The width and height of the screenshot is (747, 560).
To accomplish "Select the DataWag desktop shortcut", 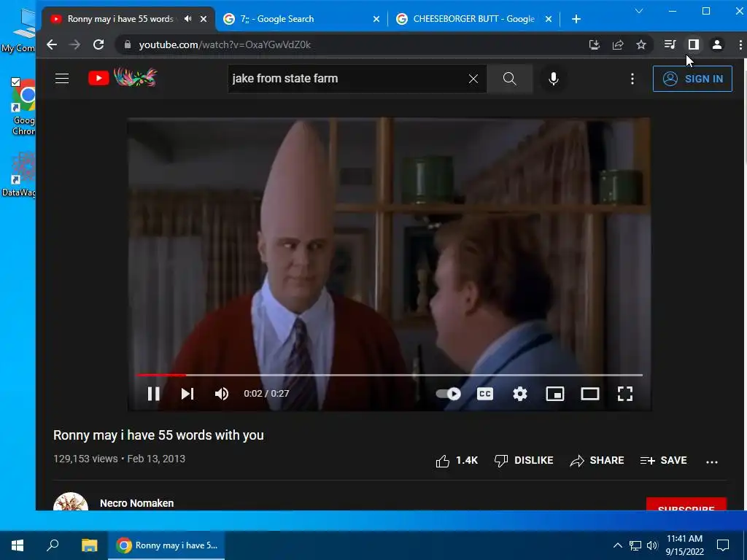I will coord(20,174).
